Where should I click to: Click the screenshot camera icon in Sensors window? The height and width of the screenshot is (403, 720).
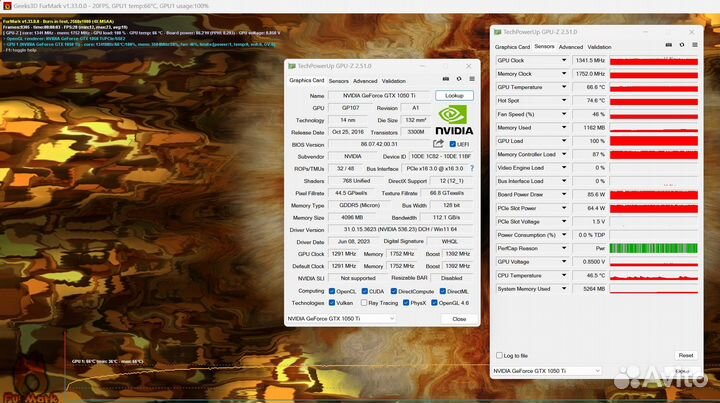[669, 45]
